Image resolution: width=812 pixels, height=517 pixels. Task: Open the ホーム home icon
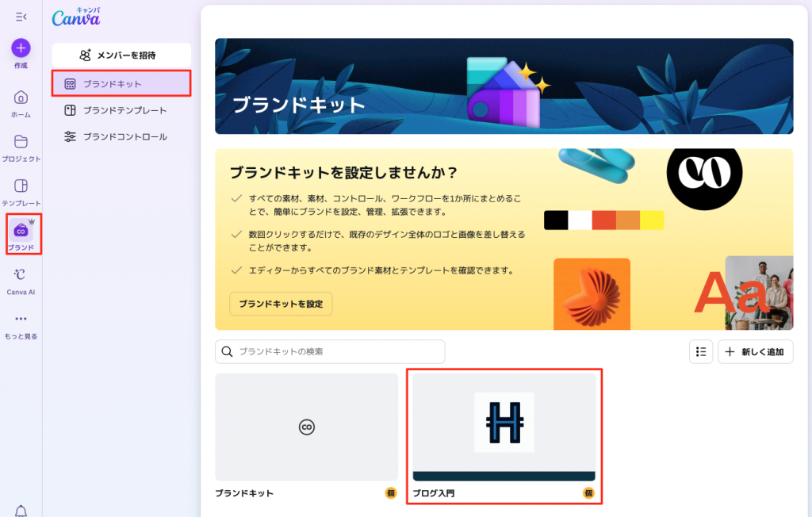click(21, 98)
